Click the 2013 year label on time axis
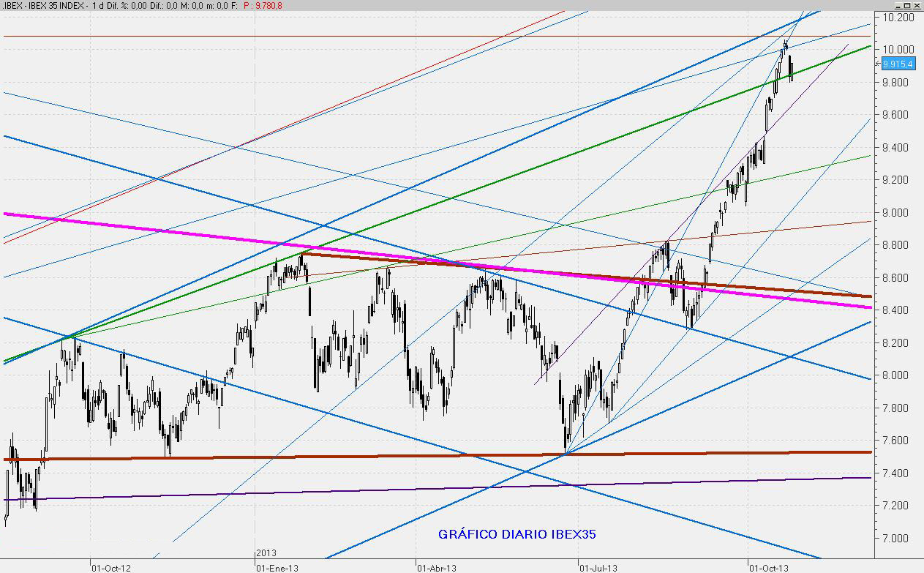The width and height of the screenshot is (924, 573). coord(266,553)
